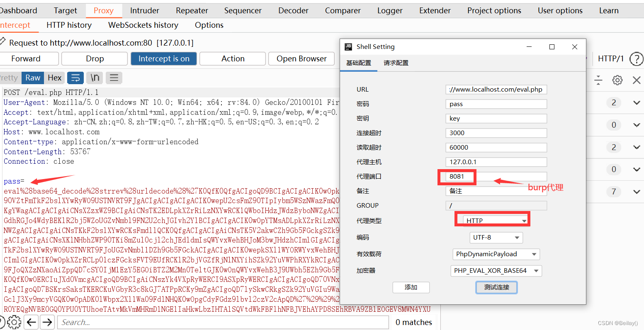The width and height of the screenshot is (644, 330).
Task: Toggle the message wrap lines icon
Action: click(75, 78)
